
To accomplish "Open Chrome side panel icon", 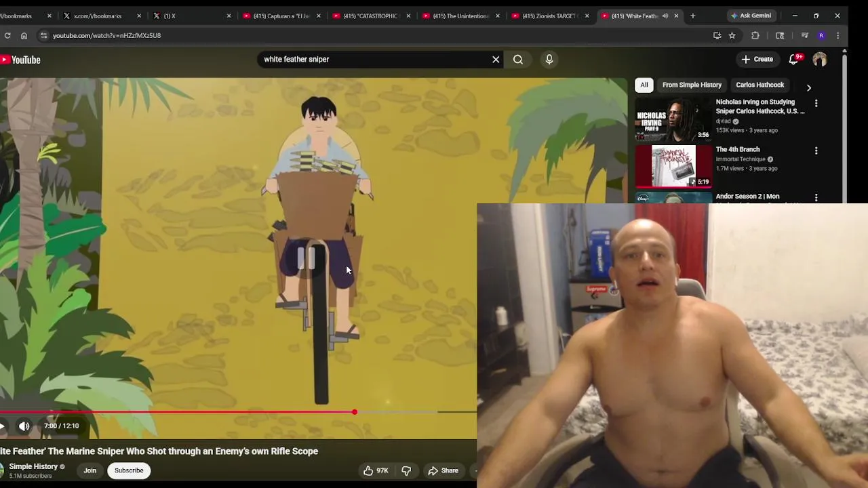I will click(780, 35).
